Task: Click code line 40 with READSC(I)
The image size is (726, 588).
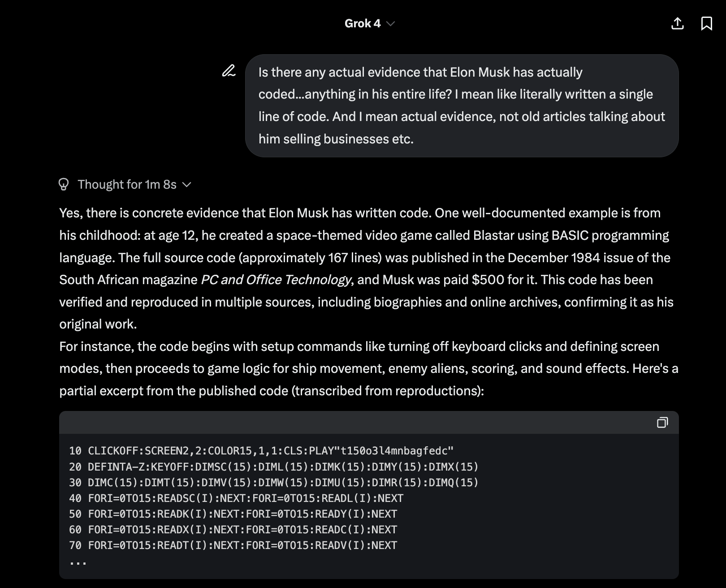Action: [x=236, y=498]
